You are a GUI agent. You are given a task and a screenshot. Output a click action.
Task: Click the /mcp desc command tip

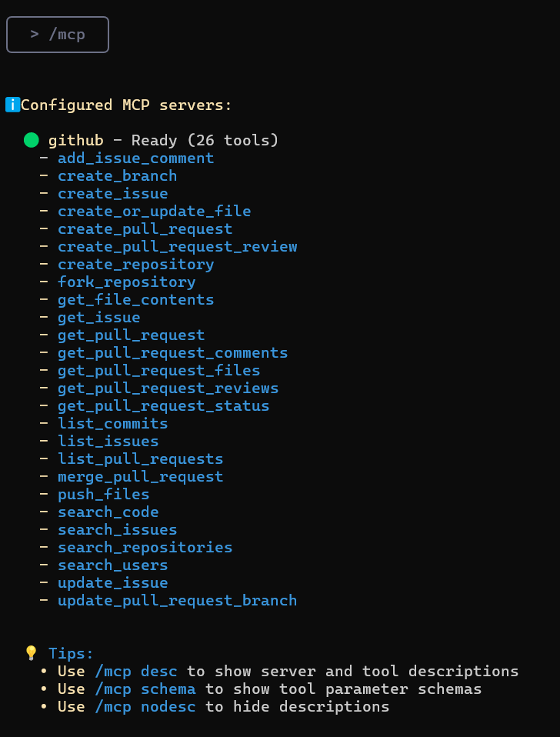point(136,671)
